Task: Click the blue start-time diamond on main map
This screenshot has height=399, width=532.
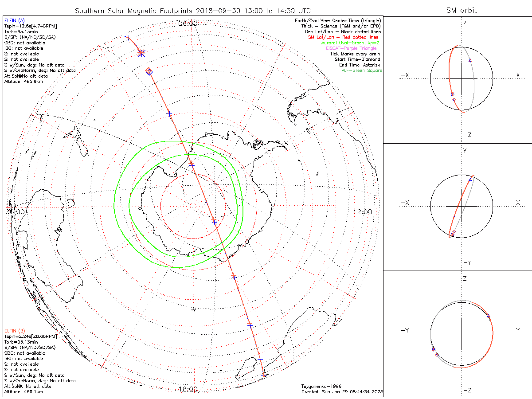Action: [x=149, y=71]
